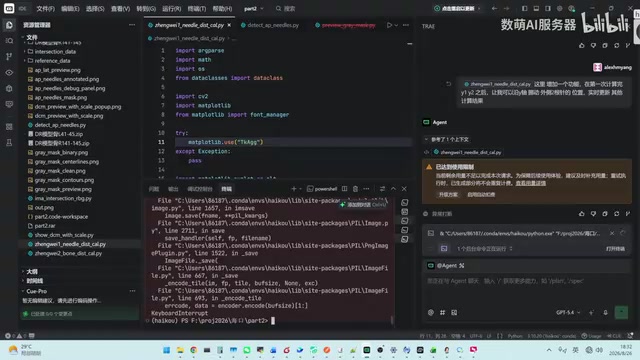Click the Kill terminal trash icon
The image size is (640, 360).
click(x=355, y=189)
